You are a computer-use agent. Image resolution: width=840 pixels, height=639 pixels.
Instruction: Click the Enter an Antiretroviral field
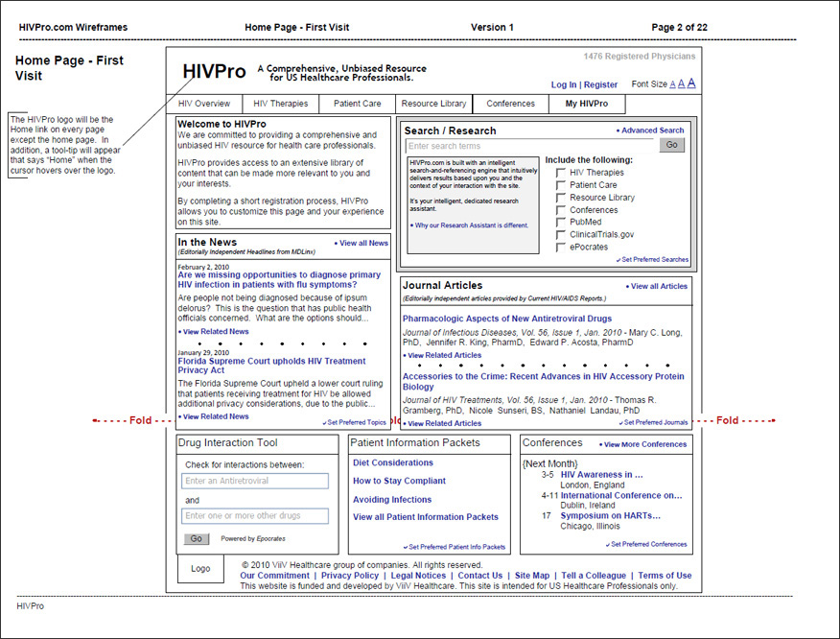(255, 481)
